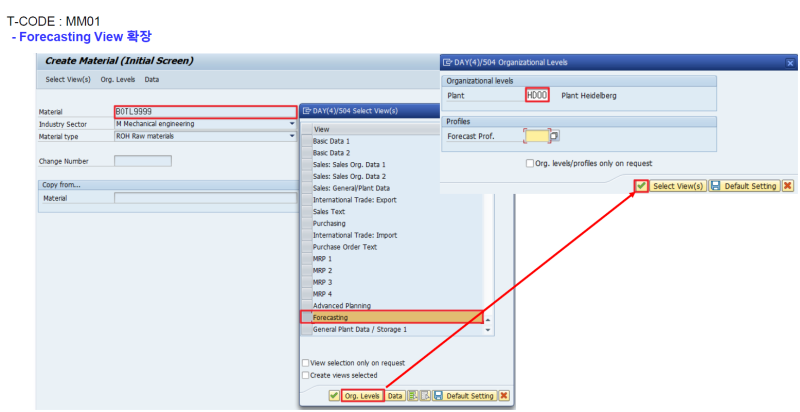Viewport: 800px width, 412px height.
Task: Click the Forecast Prof. input field
Action: pos(536,136)
